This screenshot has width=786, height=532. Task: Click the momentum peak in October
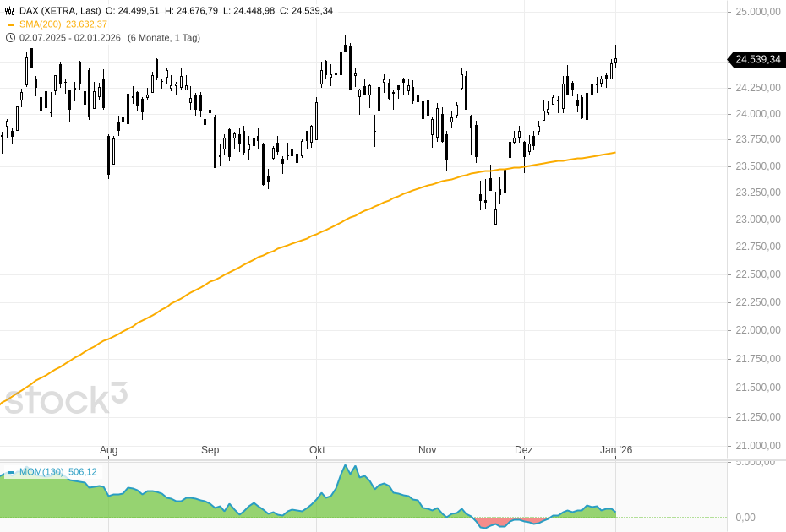coord(345,467)
